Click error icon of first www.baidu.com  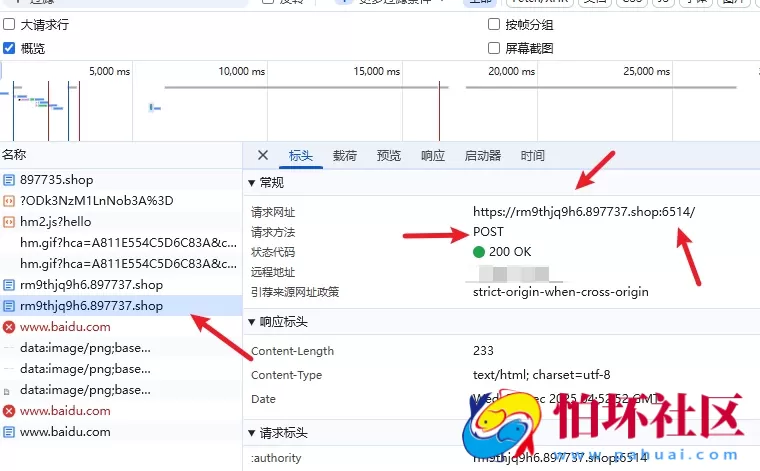pos(9,327)
